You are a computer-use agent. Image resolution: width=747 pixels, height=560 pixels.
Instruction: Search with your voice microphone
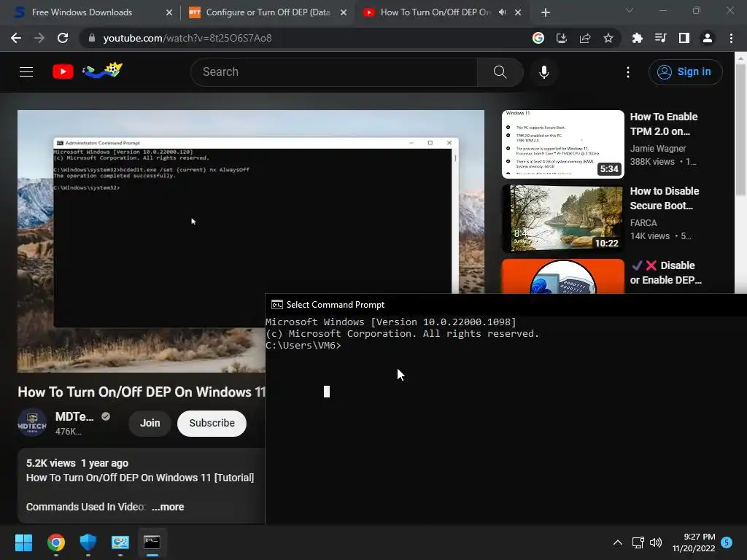pos(543,72)
